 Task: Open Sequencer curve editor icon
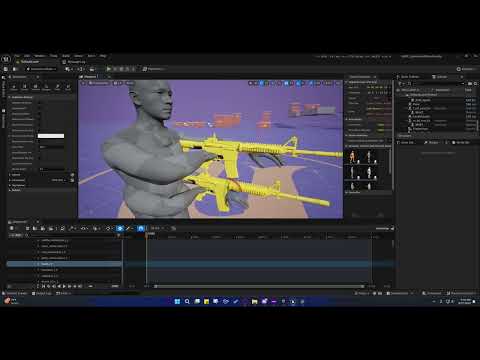point(174,228)
